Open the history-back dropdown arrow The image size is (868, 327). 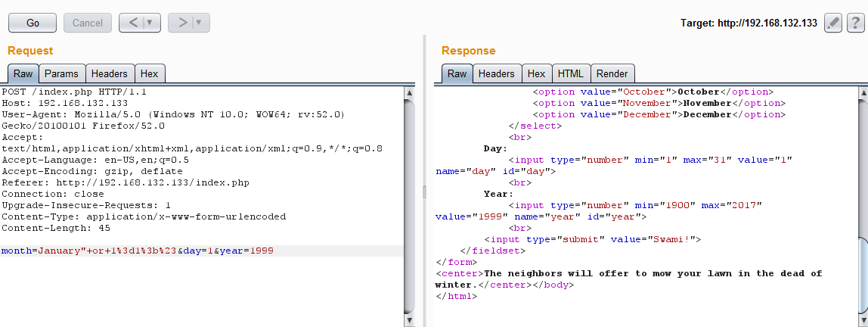(x=150, y=23)
